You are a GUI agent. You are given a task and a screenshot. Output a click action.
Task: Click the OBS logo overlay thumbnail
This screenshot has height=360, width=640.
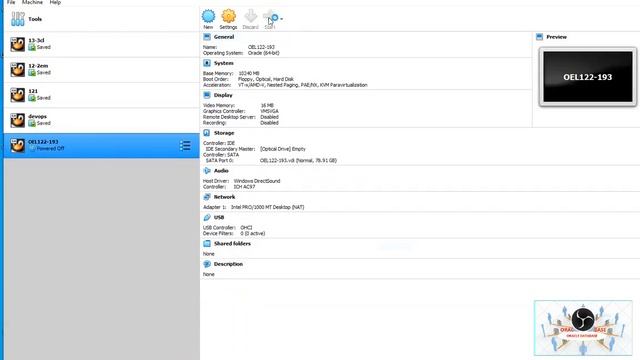[x=583, y=328]
